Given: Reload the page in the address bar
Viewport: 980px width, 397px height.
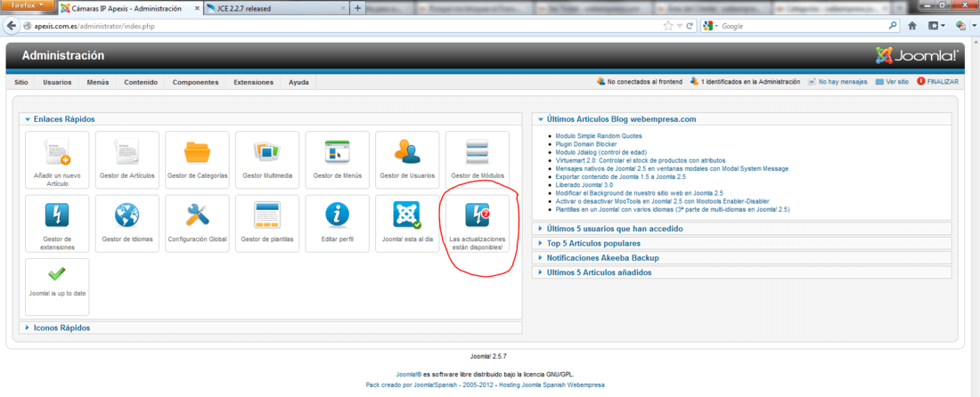Looking at the screenshot, I should [690, 26].
